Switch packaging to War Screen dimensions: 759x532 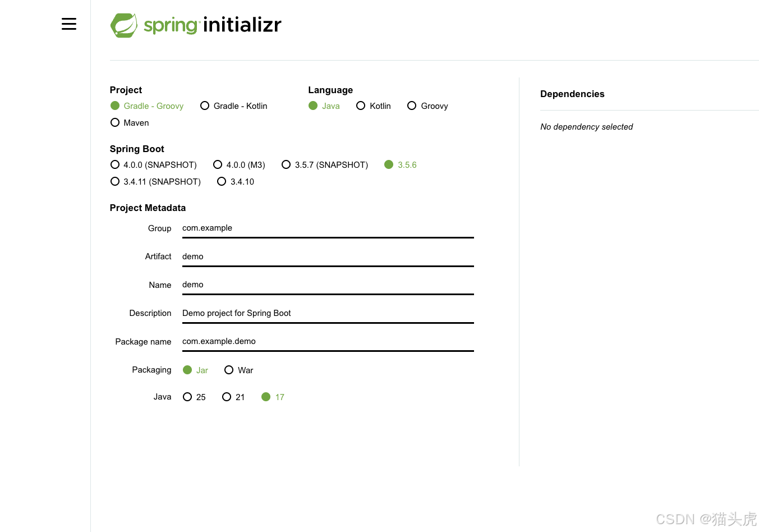click(x=239, y=370)
